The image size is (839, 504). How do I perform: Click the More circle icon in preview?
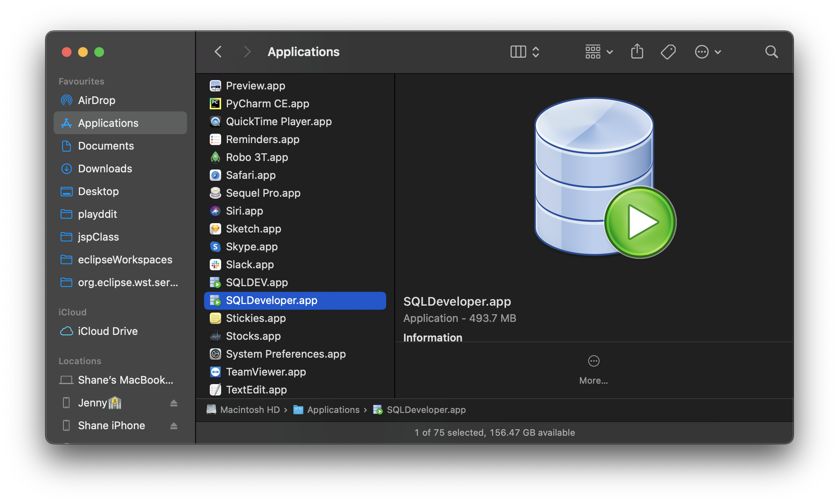(x=593, y=361)
